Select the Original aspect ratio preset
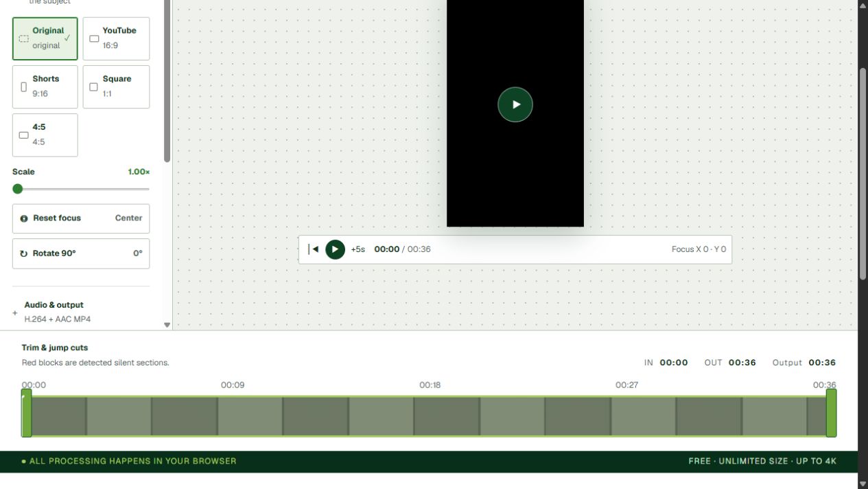868x489 pixels. pyautogui.click(x=45, y=38)
